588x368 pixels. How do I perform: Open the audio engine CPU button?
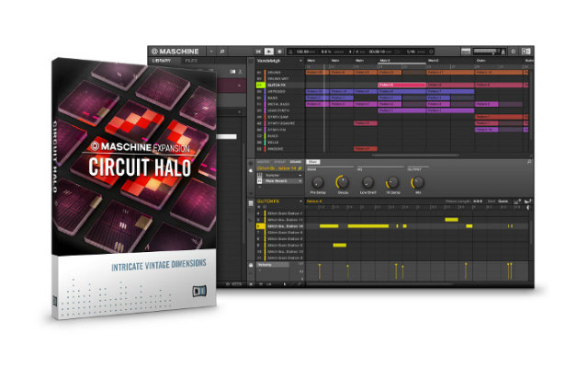pos(514,52)
